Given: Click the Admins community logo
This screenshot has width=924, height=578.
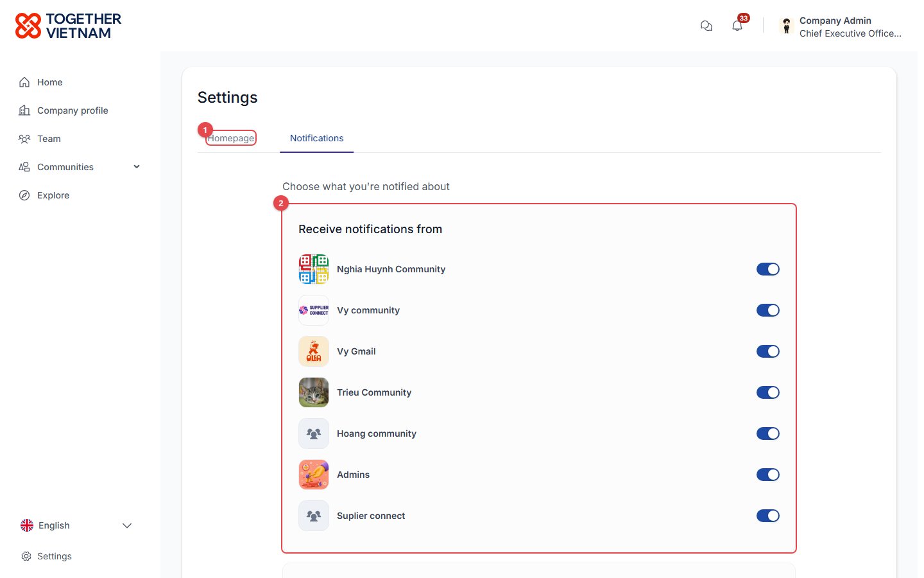Looking at the screenshot, I should (314, 475).
